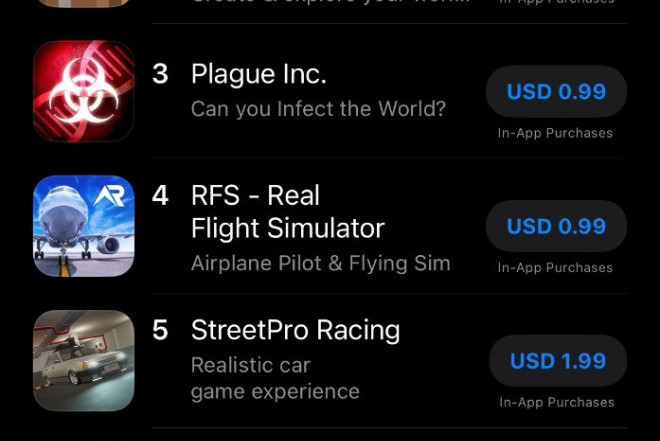The width and height of the screenshot is (660, 441).
Task: Tap the RFS airplane app icon
Action: (x=84, y=226)
